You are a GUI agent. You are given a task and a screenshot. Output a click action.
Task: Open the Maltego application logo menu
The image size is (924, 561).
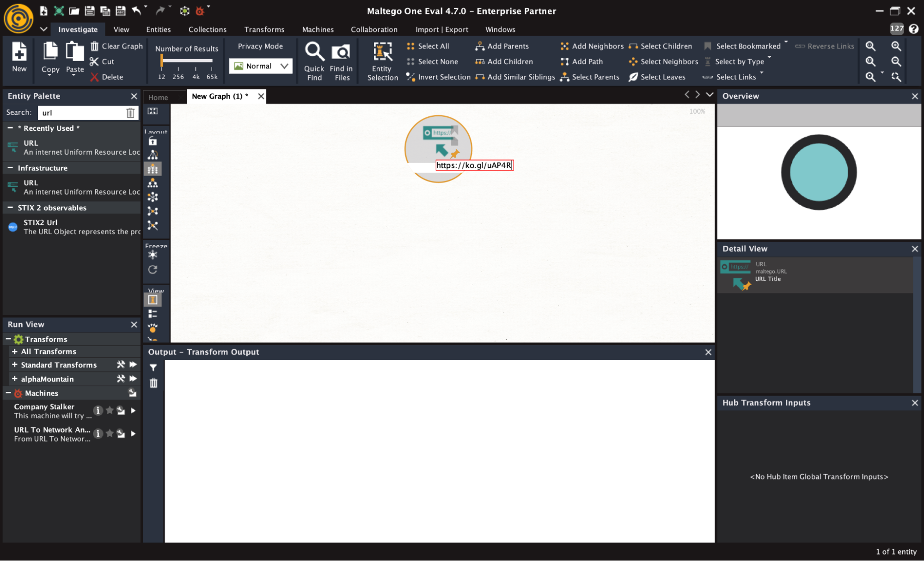(x=18, y=18)
